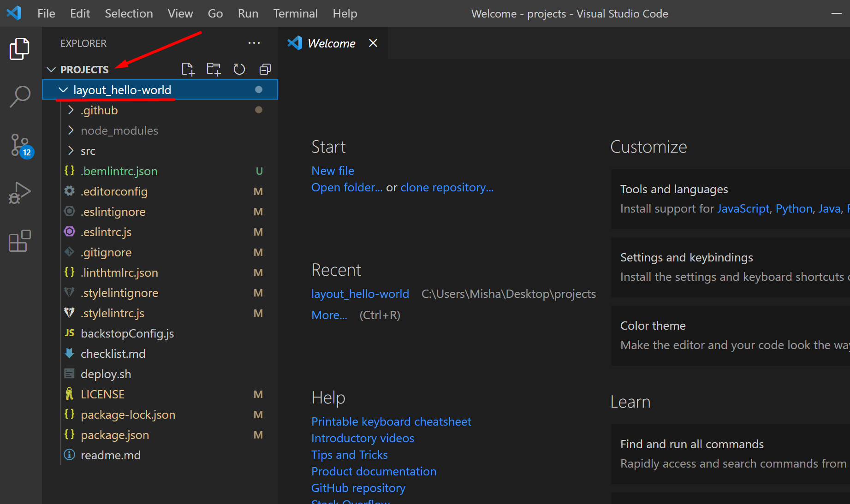The height and width of the screenshot is (504, 850).
Task: Collapse the layout_hello-world folder
Action: (x=63, y=89)
